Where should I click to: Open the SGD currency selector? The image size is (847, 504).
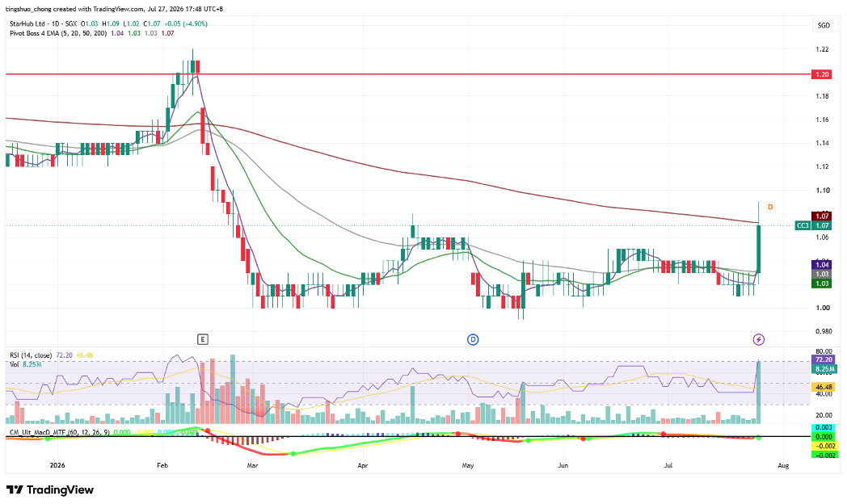[x=824, y=25]
